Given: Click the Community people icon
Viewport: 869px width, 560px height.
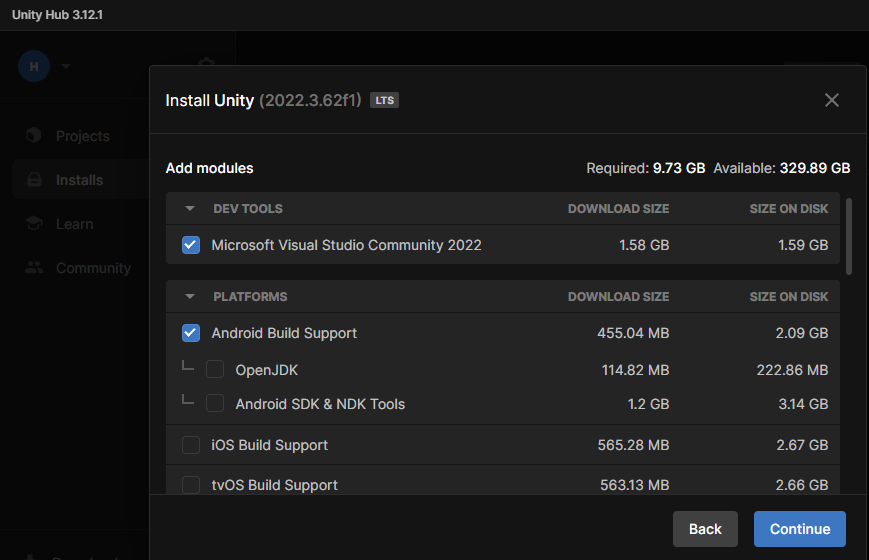Looking at the screenshot, I should point(34,267).
